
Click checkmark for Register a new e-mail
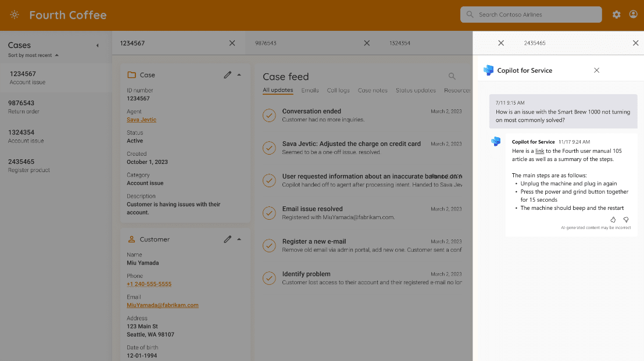[269, 245]
